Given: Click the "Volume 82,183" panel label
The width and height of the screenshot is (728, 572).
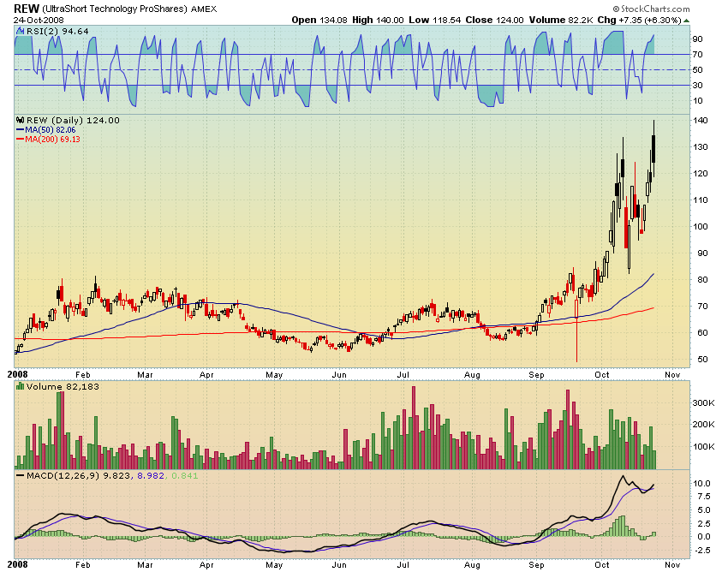Looking at the screenshot, I should click(x=63, y=386).
